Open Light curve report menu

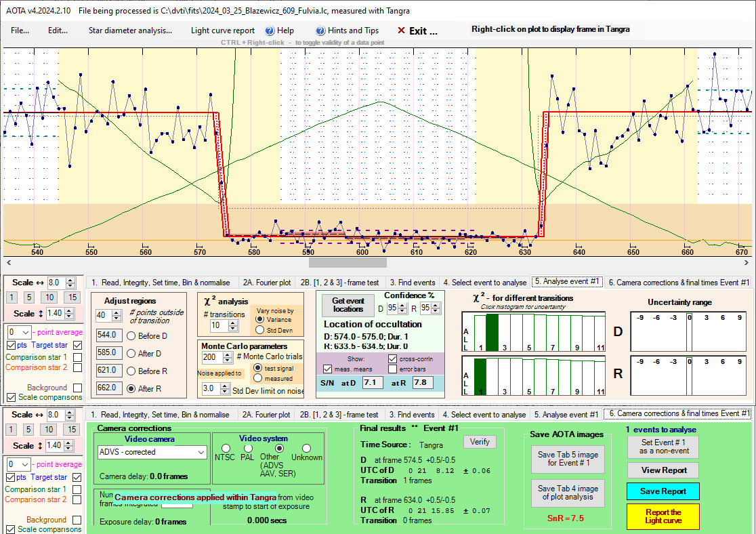click(223, 30)
